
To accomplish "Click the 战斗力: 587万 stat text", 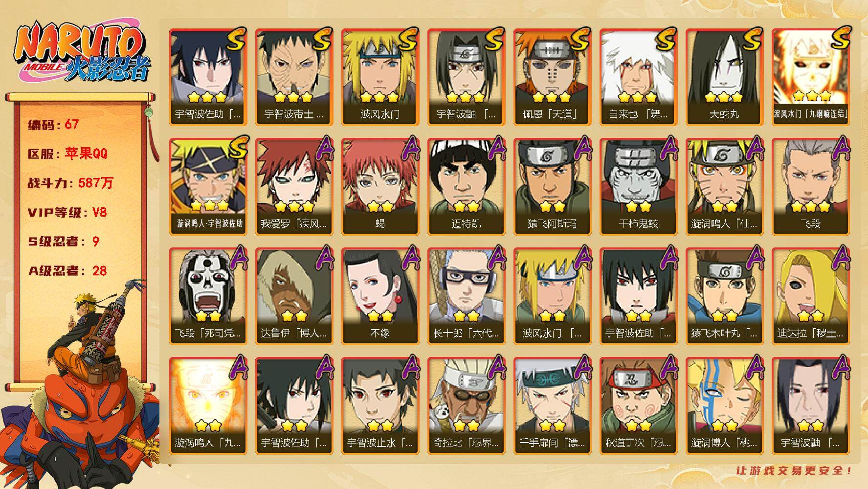I will tap(70, 183).
